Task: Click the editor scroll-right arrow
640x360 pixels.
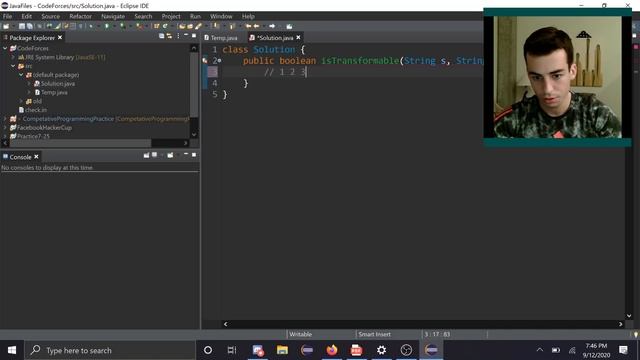Action: click(620, 324)
